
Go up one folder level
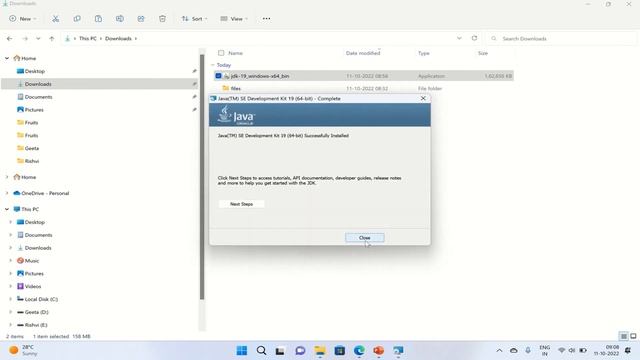pos(52,38)
